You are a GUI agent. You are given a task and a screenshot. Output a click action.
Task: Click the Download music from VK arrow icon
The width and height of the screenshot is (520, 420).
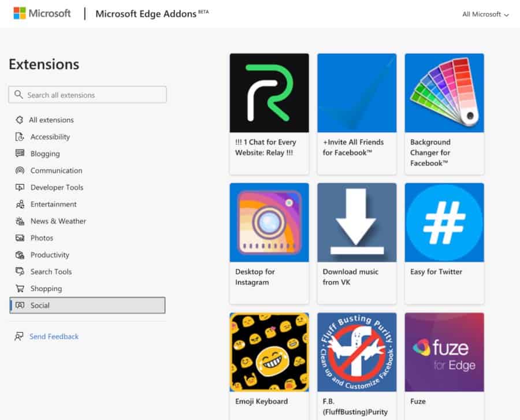(356, 222)
